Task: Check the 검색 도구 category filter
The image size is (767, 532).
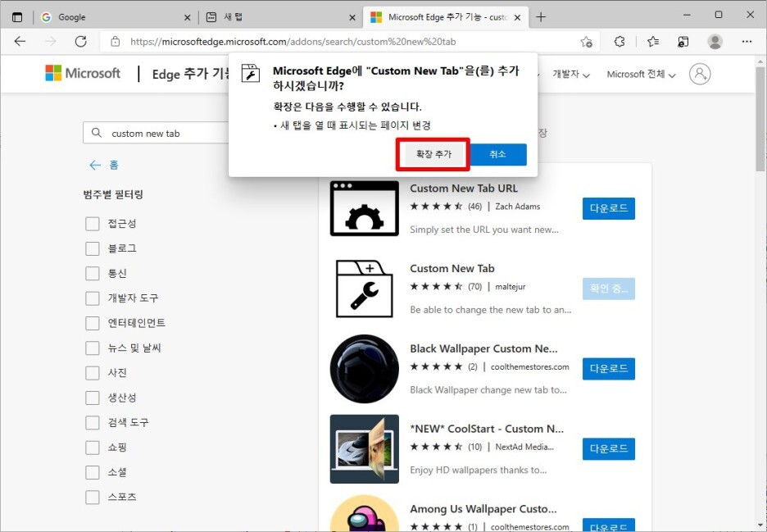Action: click(x=93, y=422)
